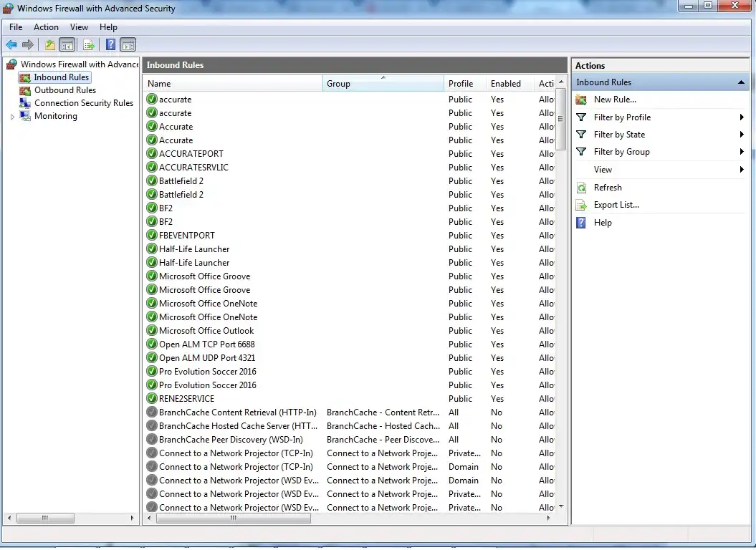Click the rules list scroll down arrow
756x550 pixels.
pos(561,506)
